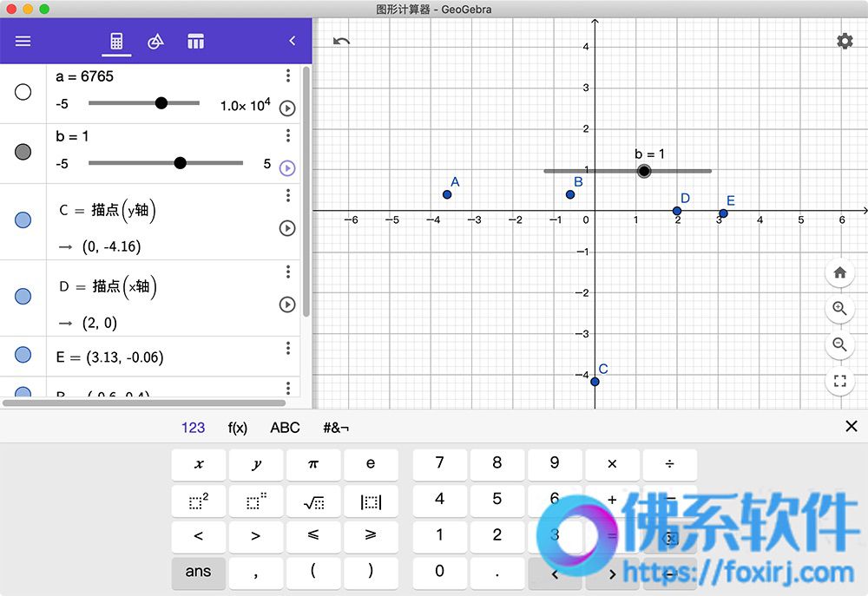Open more options for slider b
Screen dimensions: 868x596
[288, 135]
